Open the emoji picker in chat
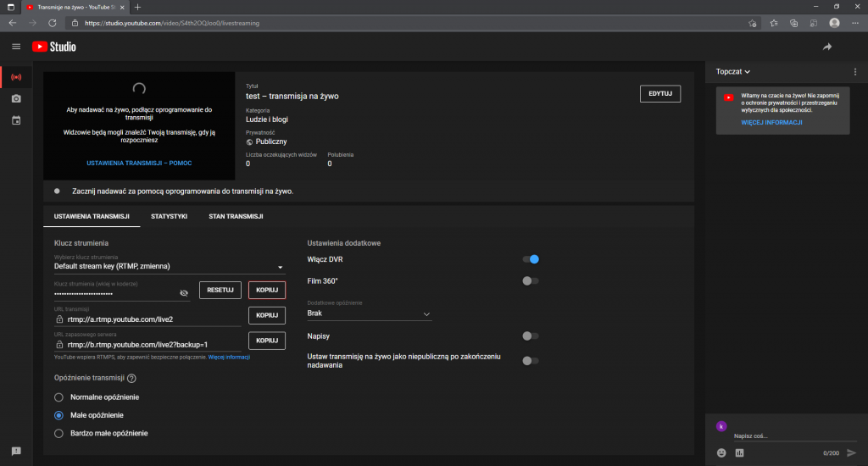This screenshot has width=868, height=466. point(721,452)
